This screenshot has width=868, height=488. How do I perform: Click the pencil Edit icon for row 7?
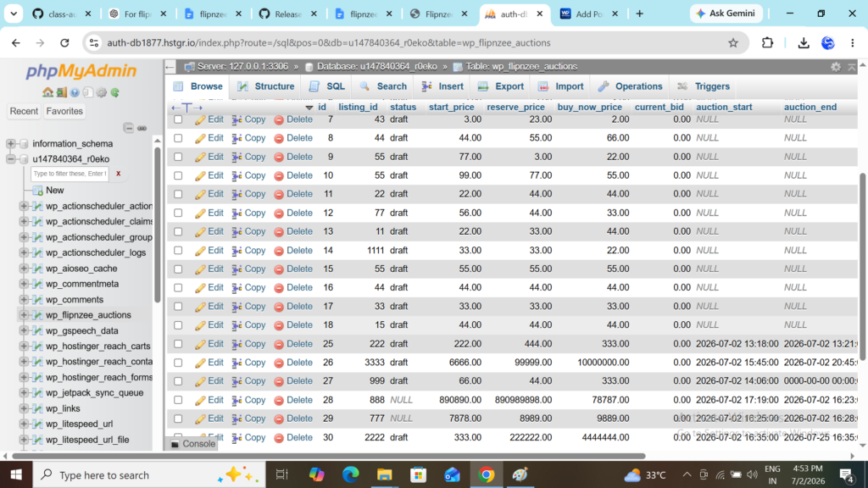click(x=200, y=119)
